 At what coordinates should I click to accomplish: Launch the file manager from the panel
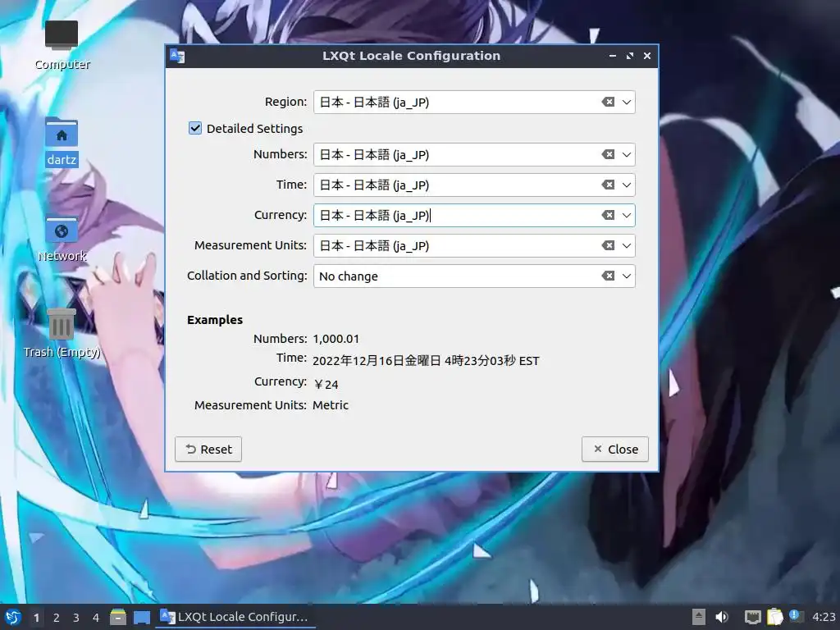tap(118, 617)
